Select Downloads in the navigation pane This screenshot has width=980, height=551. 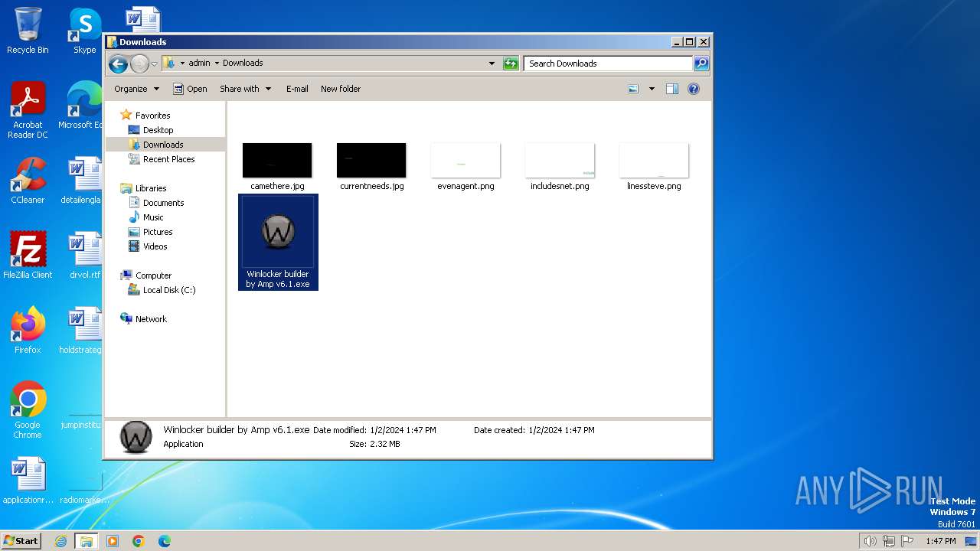(155, 145)
